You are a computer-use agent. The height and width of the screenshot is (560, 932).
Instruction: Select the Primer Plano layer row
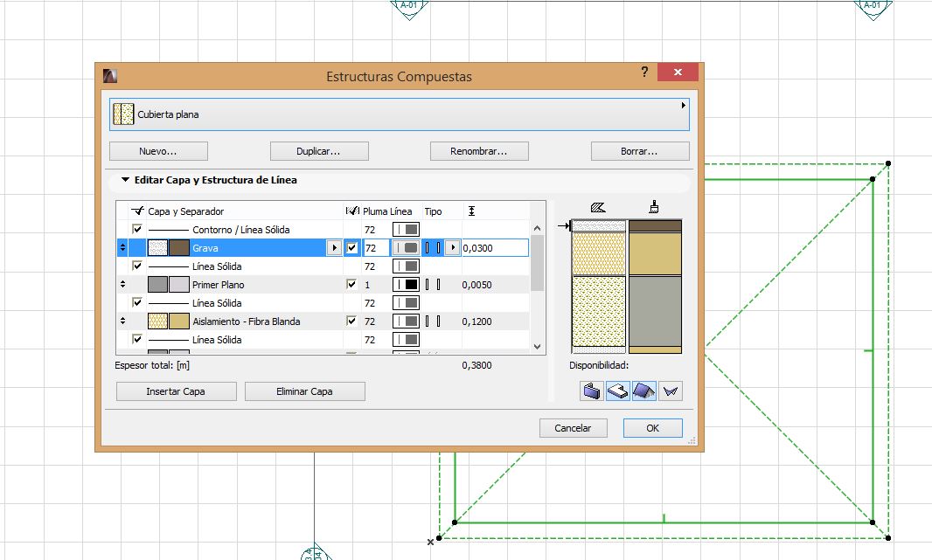(x=219, y=285)
